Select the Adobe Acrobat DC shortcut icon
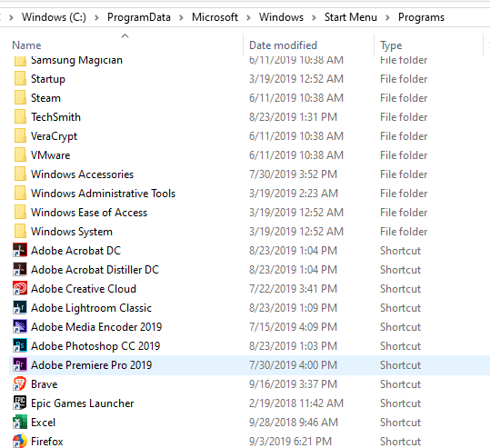 click(20, 251)
